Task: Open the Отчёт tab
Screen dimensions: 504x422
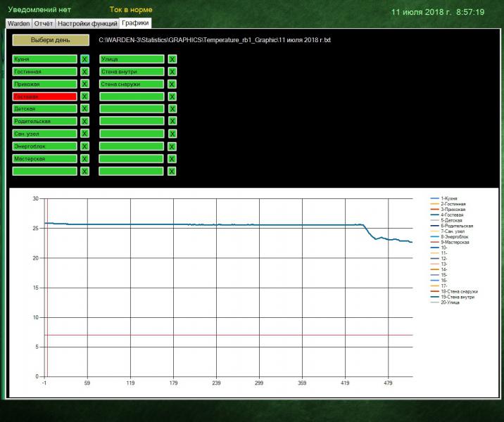Action: (x=44, y=23)
